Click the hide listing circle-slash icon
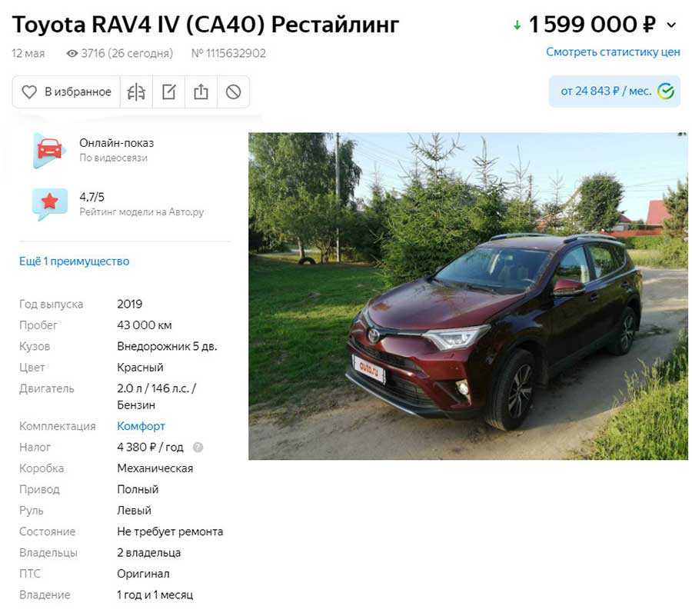 pyautogui.click(x=233, y=92)
